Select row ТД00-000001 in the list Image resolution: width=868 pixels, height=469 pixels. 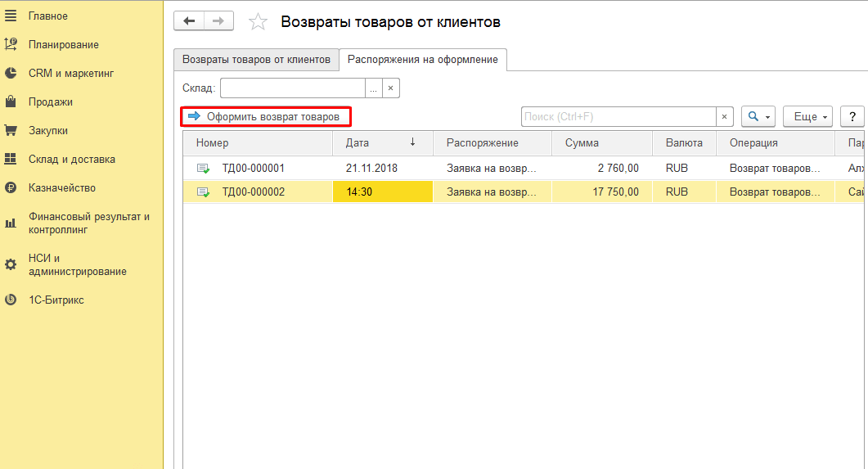click(x=254, y=169)
